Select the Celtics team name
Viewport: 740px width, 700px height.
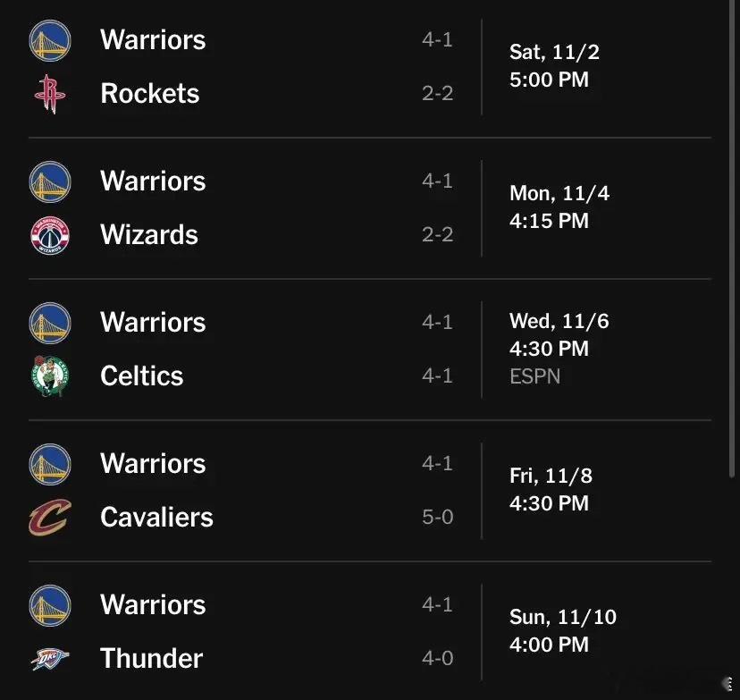141,375
